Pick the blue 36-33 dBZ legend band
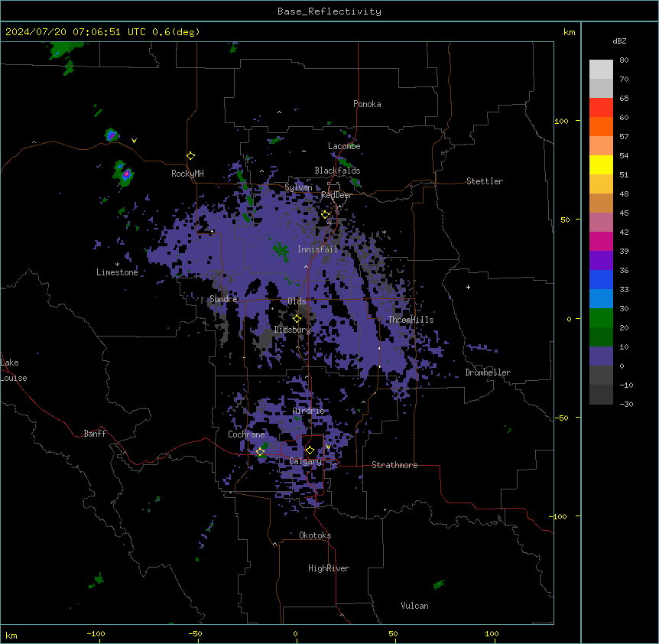This screenshot has height=644, width=659. pyautogui.click(x=601, y=279)
